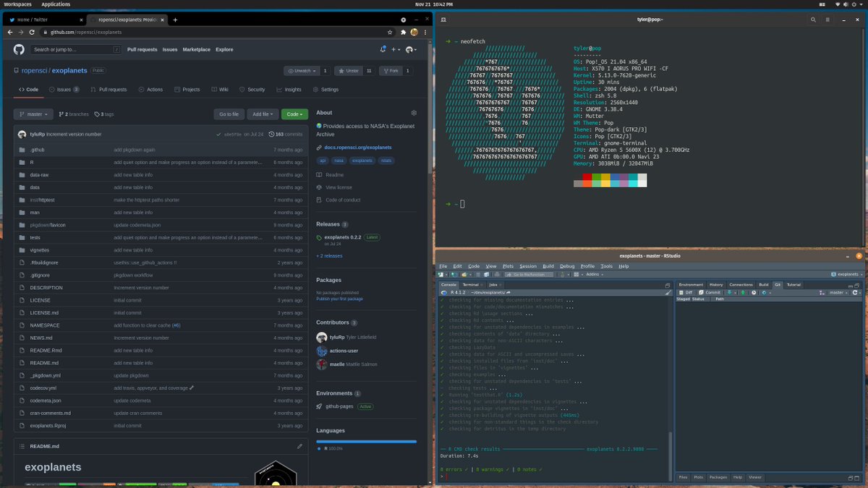Switch to Issues repository tab
Screen dimensions: 868x488
point(64,90)
